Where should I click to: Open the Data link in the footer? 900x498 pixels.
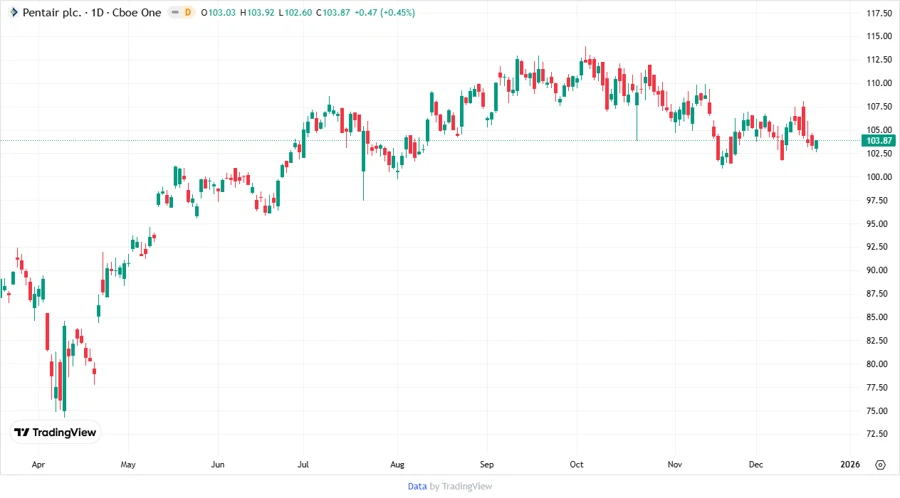(417, 486)
